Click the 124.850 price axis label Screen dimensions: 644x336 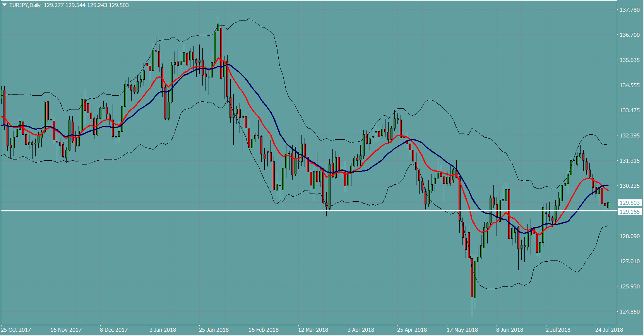pyautogui.click(x=630, y=312)
